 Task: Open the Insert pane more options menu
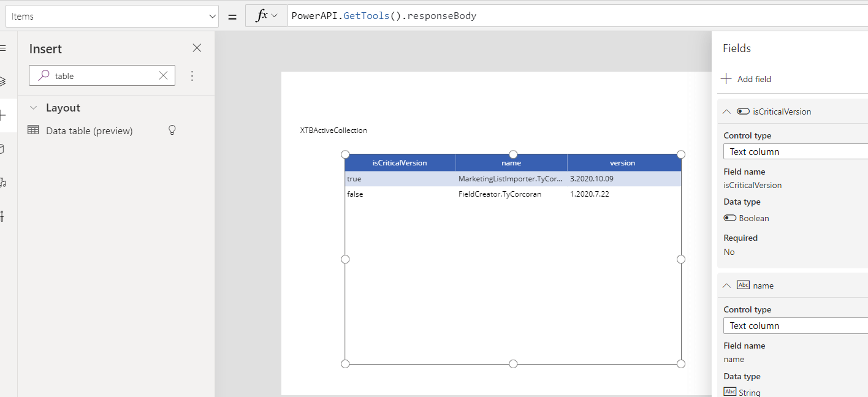pos(192,76)
